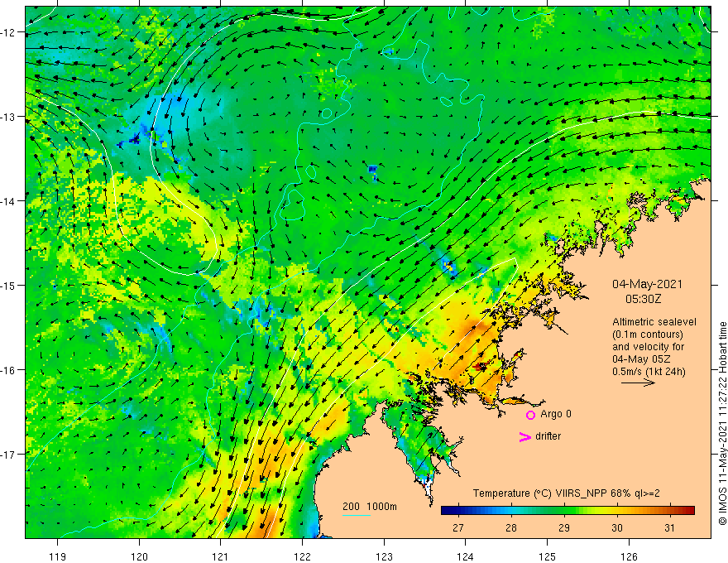
Task: Click the magenta drifter arrowhead symbol
Action: tap(525, 436)
